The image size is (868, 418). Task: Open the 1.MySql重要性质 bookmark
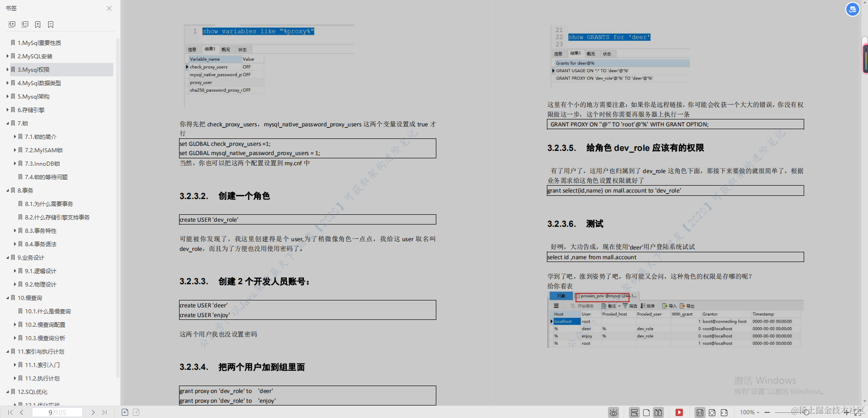[x=39, y=43]
